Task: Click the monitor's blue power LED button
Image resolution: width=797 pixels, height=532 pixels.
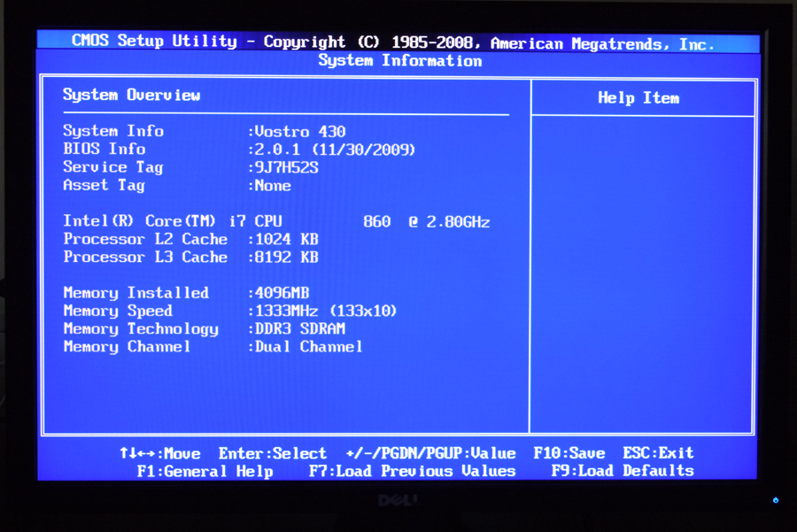Action: [776, 500]
